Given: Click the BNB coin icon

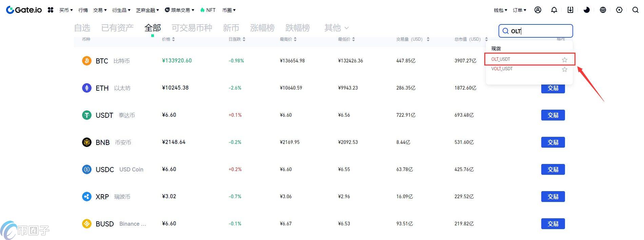Looking at the screenshot, I should 87,142.
